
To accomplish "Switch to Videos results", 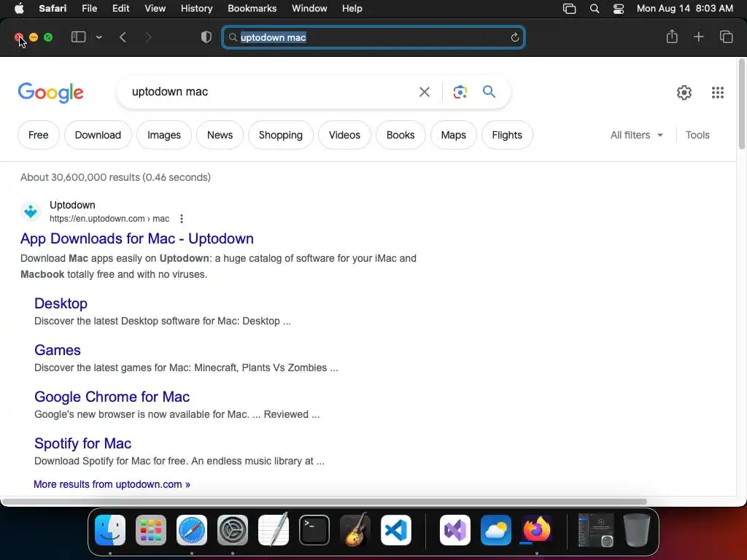I will point(344,135).
